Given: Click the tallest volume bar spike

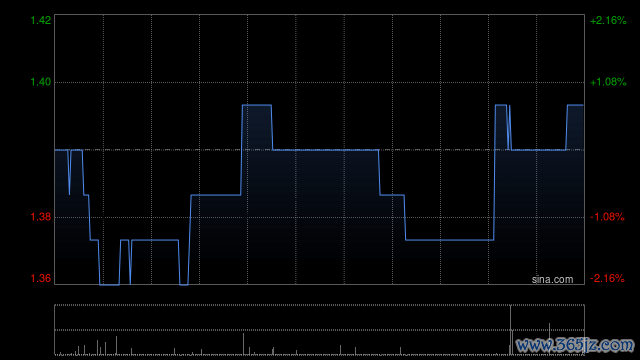Looking at the screenshot, I should pos(510,330).
